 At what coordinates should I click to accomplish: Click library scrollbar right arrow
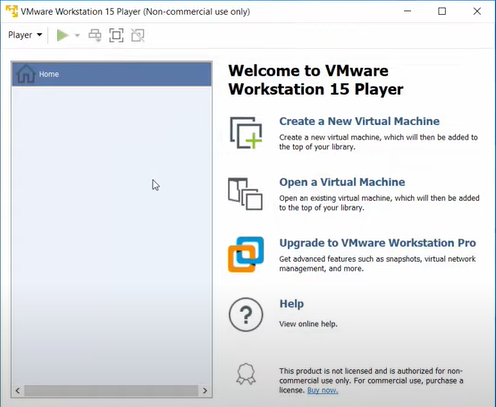pyautogui.click(x=205, y=391)
